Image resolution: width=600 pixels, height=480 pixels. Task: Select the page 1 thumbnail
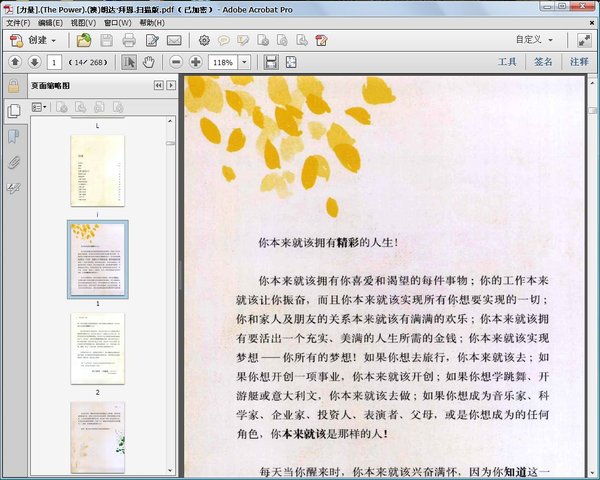98,259
